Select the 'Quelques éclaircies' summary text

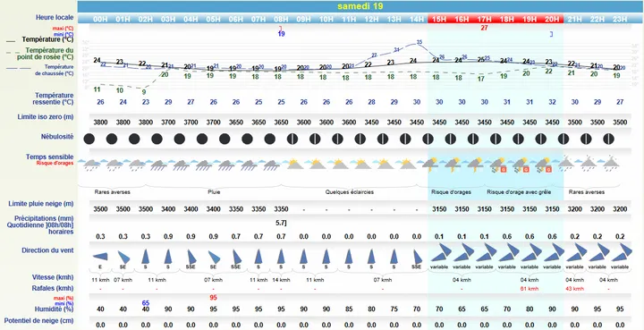(x=349, y=191)
